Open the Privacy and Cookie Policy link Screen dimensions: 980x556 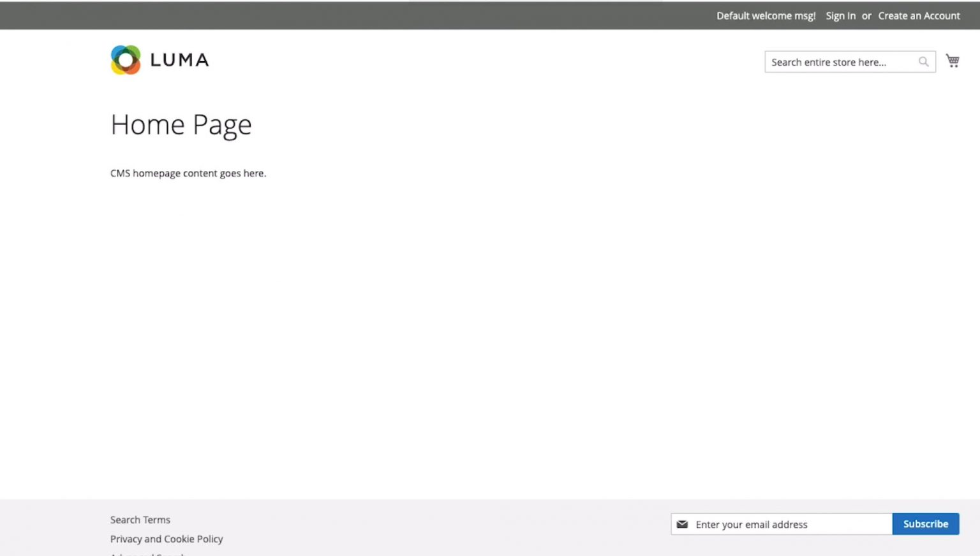point(167,539)
